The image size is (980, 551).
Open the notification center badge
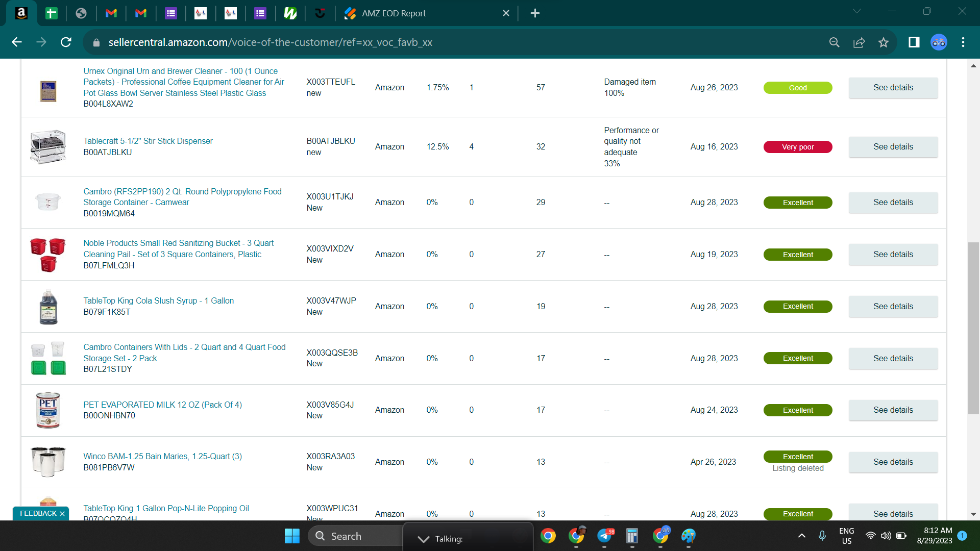[x=962, y=536]
